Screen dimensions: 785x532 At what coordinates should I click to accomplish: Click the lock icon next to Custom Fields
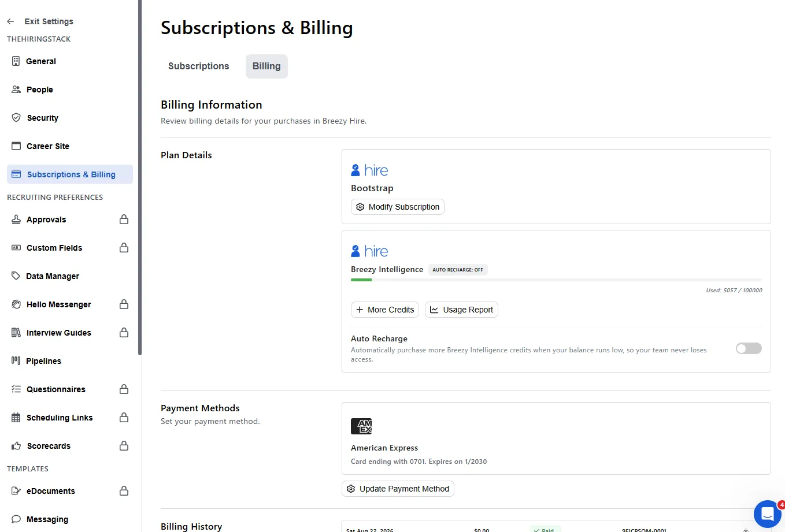(x=124, y=248)
